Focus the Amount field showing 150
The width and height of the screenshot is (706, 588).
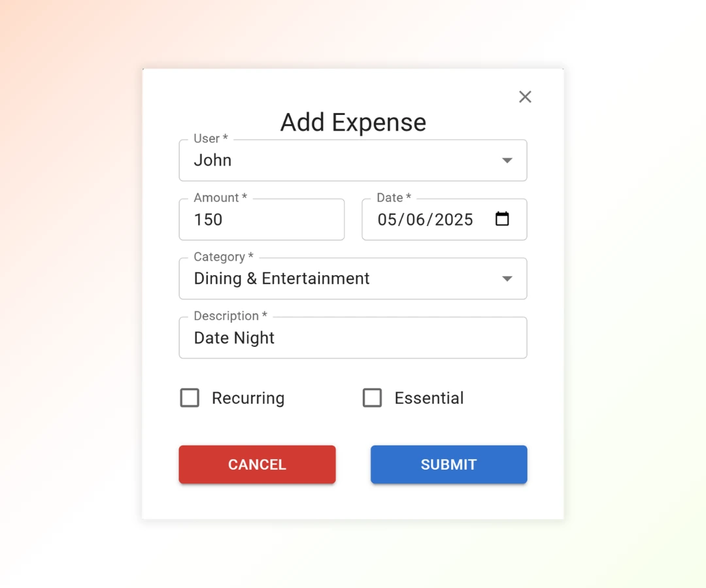261,220
